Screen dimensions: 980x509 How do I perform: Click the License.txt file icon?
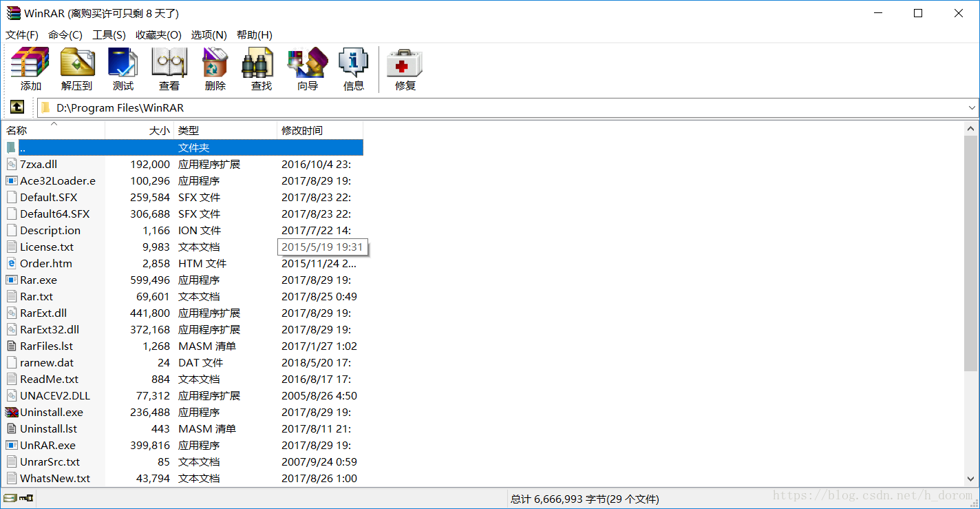coord(12,247)
